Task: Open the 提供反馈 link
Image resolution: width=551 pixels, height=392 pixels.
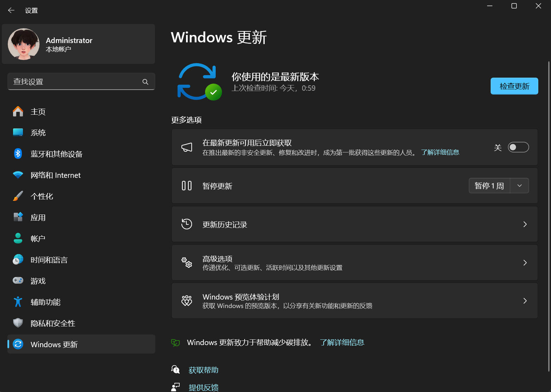Action: pos(203,387)
